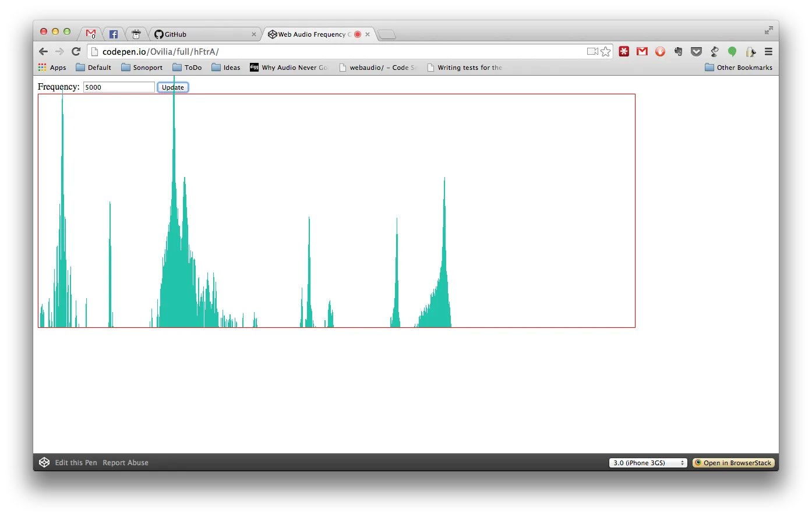Open the pinned cow-icon tab
Viewport: 812px width, 517px height.
136,34
